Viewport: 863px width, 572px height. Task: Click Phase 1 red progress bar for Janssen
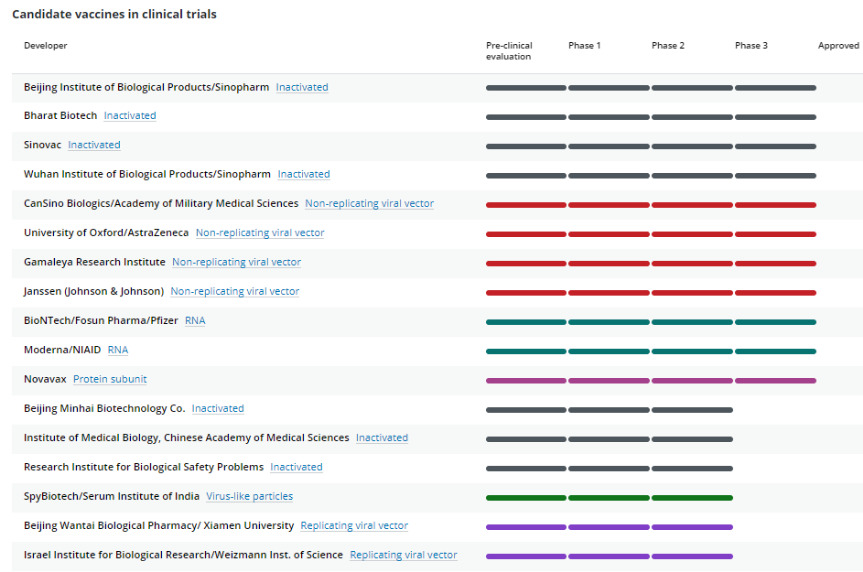[x=609, y=293]
